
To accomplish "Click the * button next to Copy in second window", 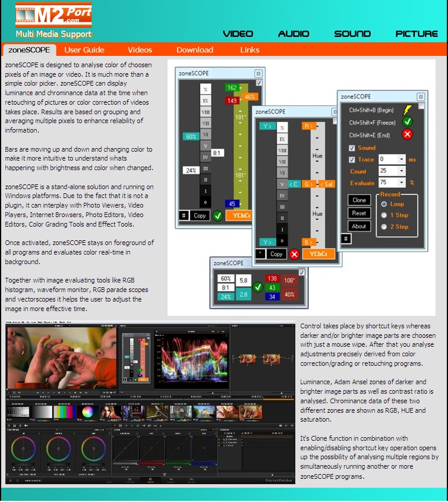I will click(260, 254).
